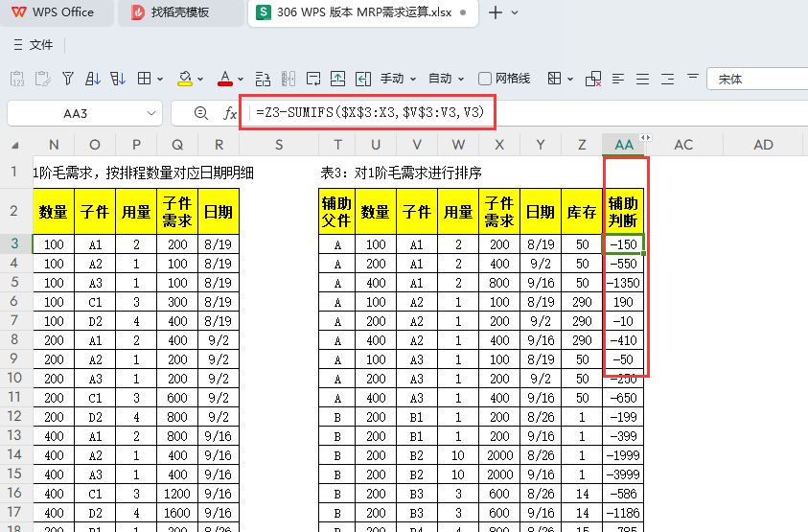
Task: Click the grayed split columns icon
Action: 289,79
